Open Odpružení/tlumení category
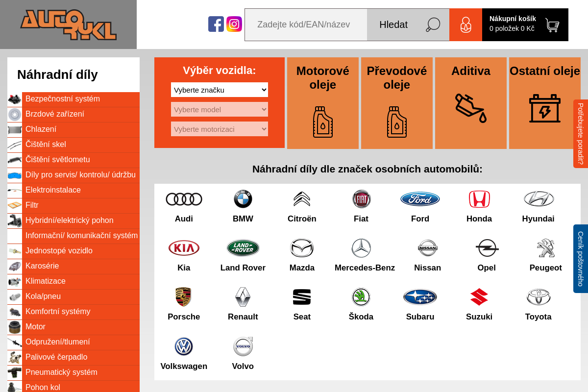588x392 pixels. click(x=73, y=343)
